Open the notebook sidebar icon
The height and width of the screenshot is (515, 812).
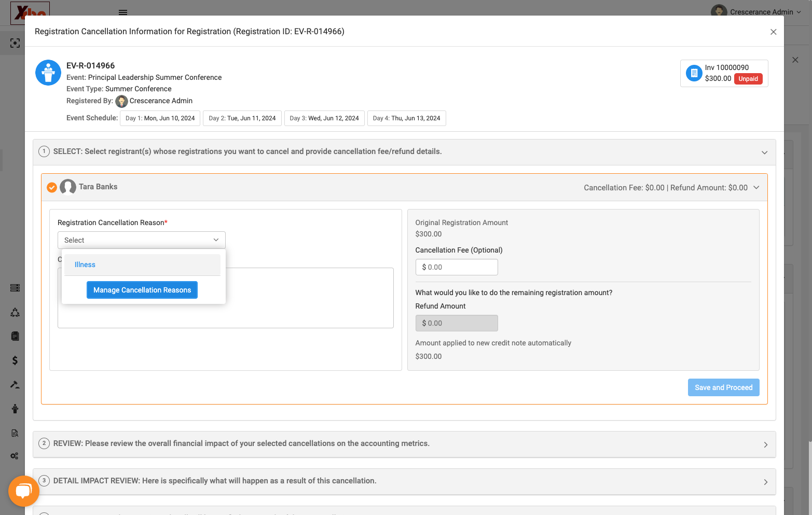pyautogui.click(x=15, y=337)
